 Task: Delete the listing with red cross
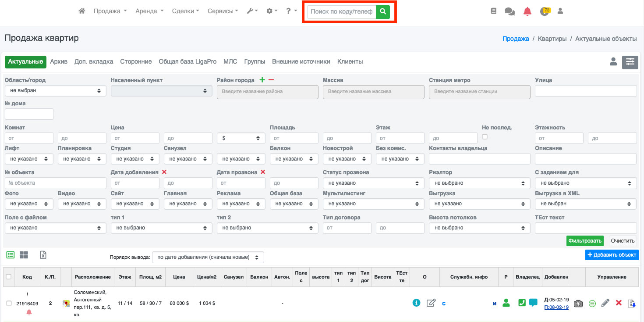(x=619, y=303)
